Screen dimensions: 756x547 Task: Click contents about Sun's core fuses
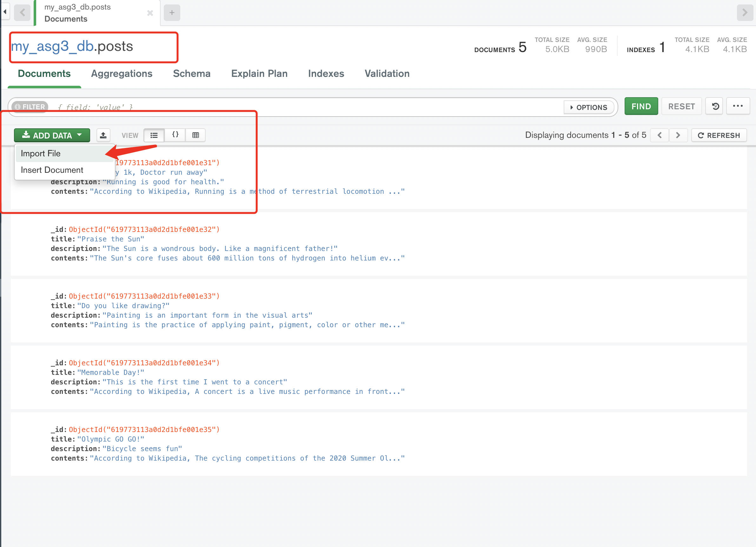tap(247, 258)
